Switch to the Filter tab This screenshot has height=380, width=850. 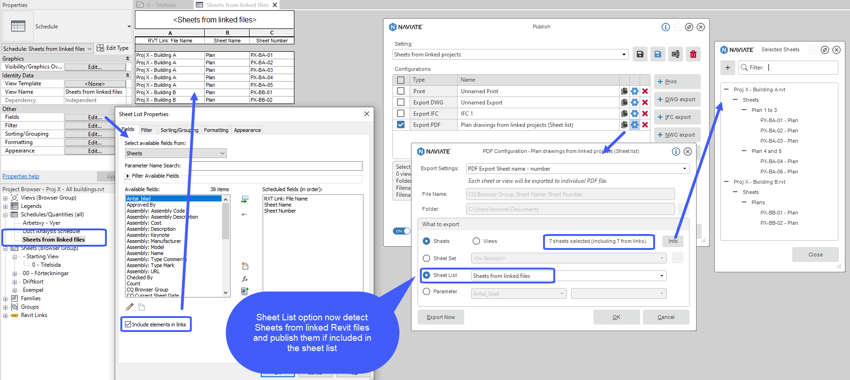pos(146,130)
